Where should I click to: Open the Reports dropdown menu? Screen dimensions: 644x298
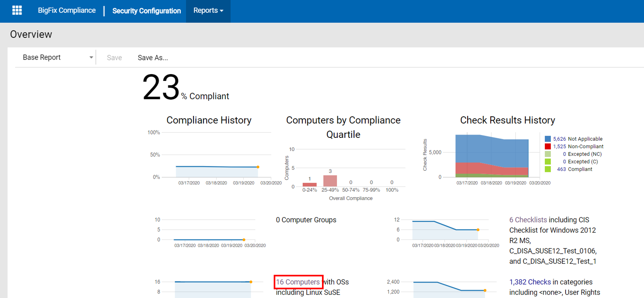point(208,11)
